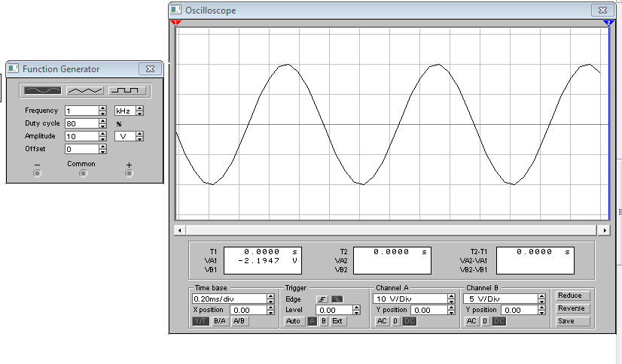Click the negative output terminal
This screenshot has height=364, width=622.
[38, 173]
